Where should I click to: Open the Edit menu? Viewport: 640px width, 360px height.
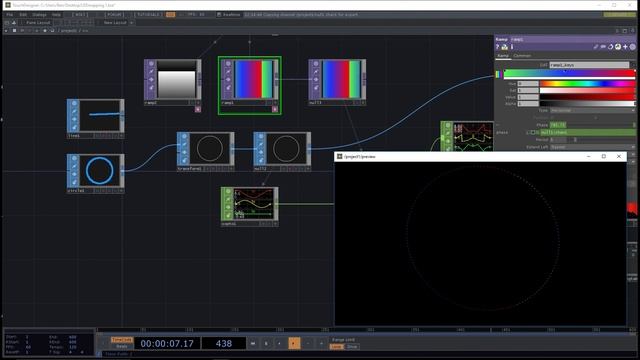tap(23, 15)
